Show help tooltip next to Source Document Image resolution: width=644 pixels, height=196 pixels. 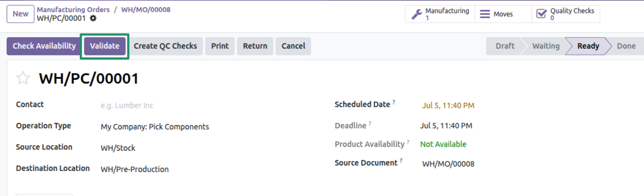(x=401, y=161)
